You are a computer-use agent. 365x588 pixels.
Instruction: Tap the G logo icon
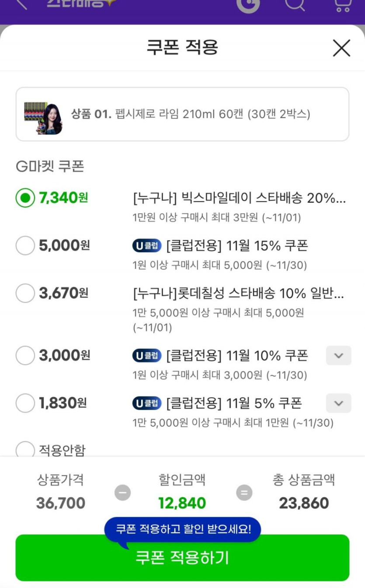point(248,4)
